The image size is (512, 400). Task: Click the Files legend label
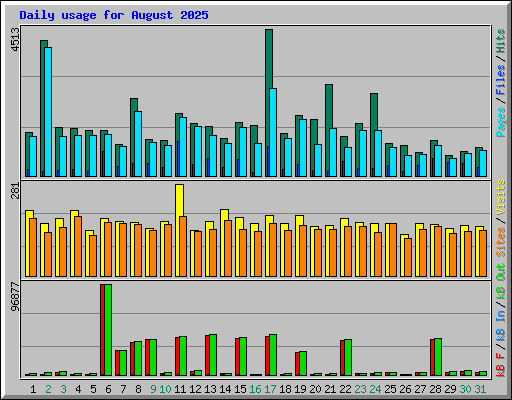(500, 79)
